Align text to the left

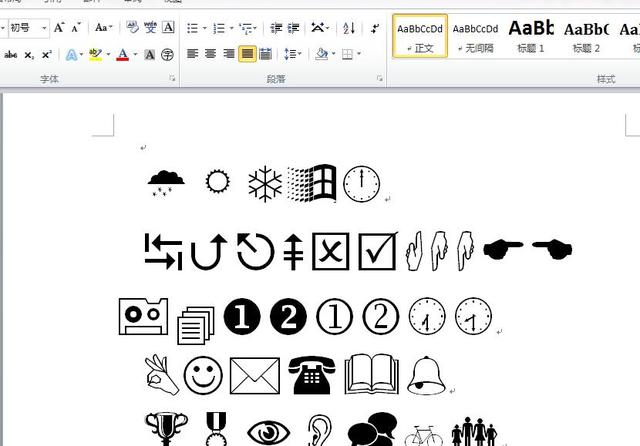pyautogui.click(x=193, y=54)
